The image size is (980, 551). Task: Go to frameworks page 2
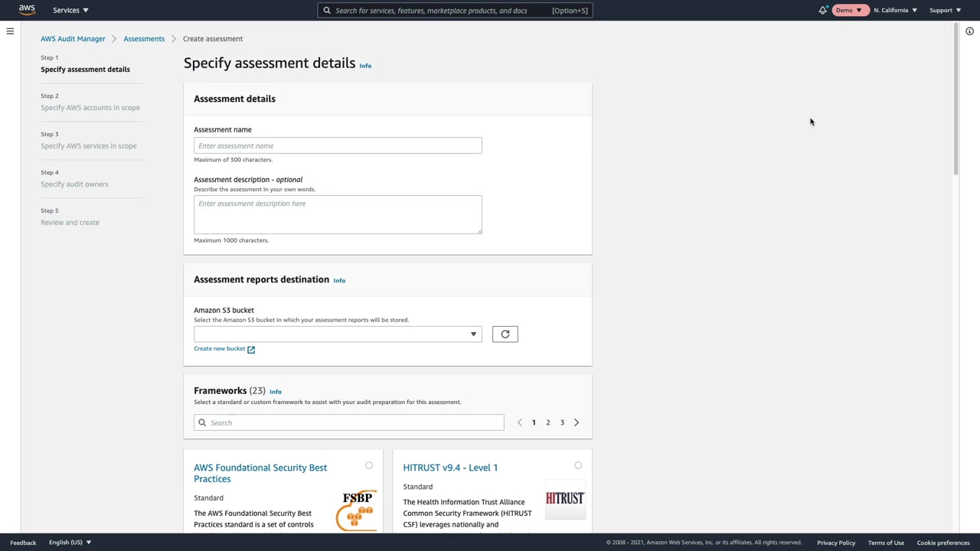click(548, 422)
